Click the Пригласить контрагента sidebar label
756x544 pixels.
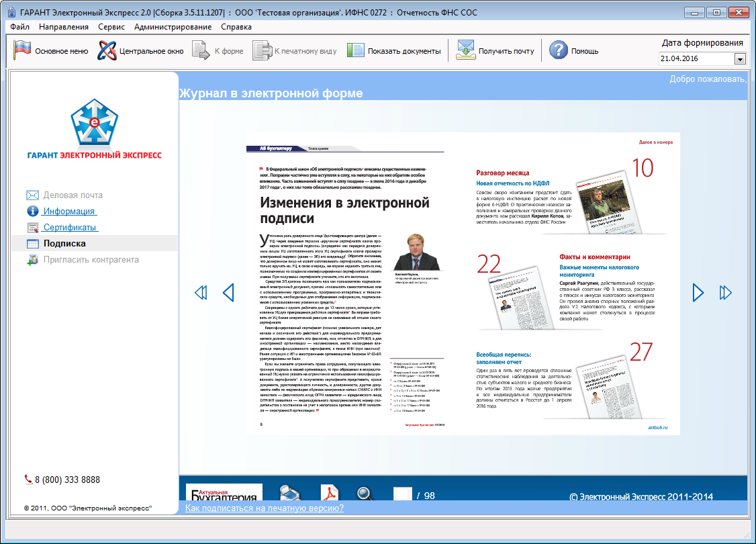point(91,260)
